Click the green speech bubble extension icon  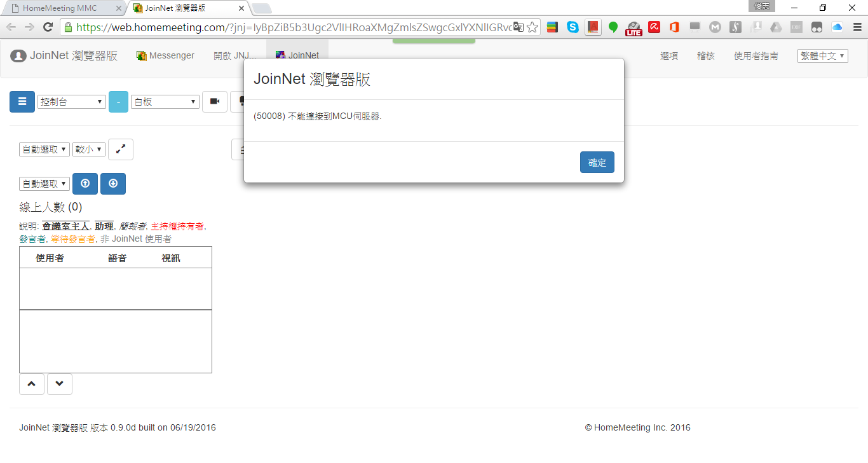[613, 27]
